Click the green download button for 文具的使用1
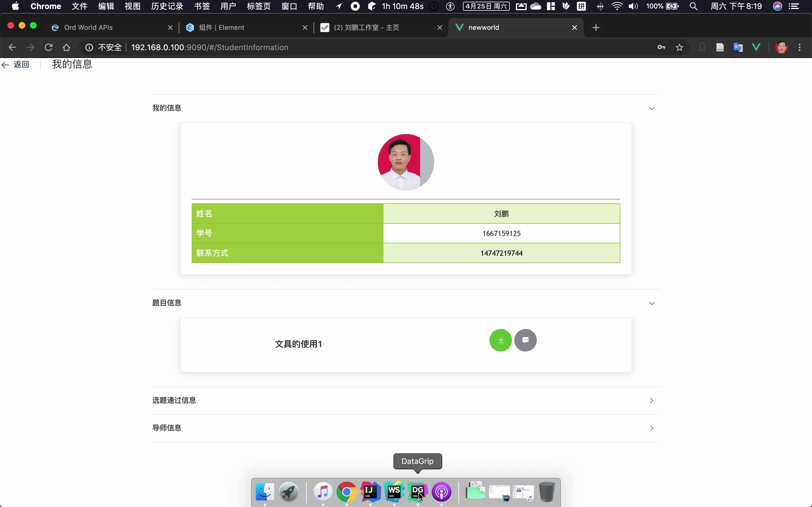The image size is (812, 507). click(500, 340)
